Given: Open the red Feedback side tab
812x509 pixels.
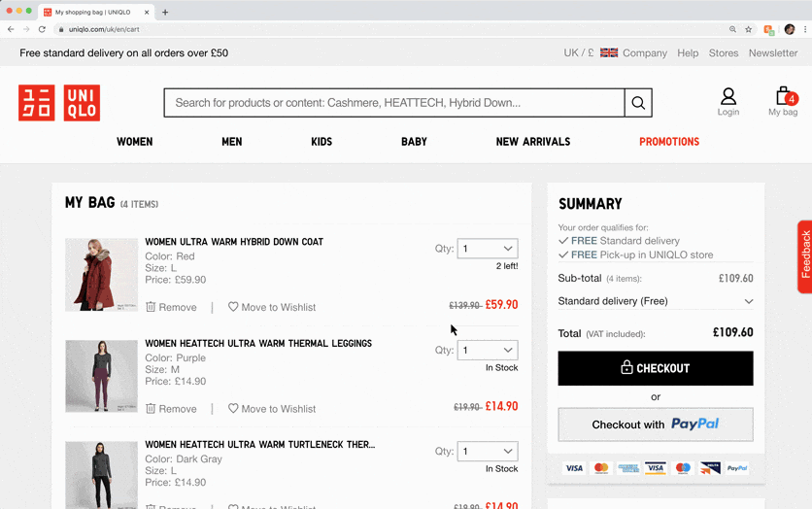Looking at the screenshot, I should (805, 256).
